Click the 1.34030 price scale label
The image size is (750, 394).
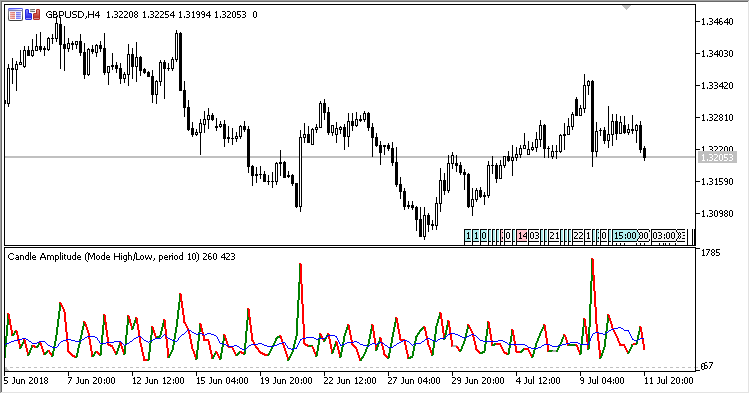click(x=717, y=54)
